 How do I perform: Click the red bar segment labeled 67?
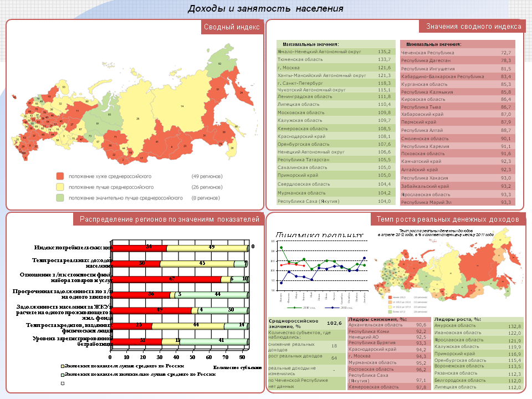point(167,279)
